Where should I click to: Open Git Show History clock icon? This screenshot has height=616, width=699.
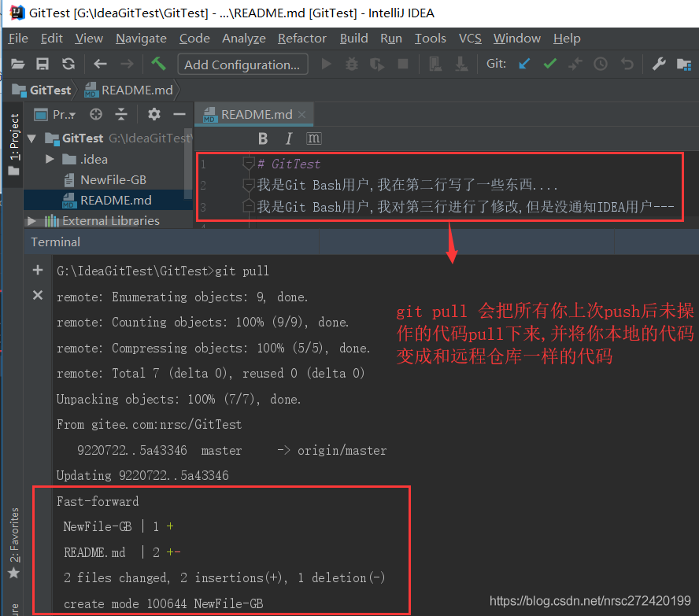[x=601, y=65]
